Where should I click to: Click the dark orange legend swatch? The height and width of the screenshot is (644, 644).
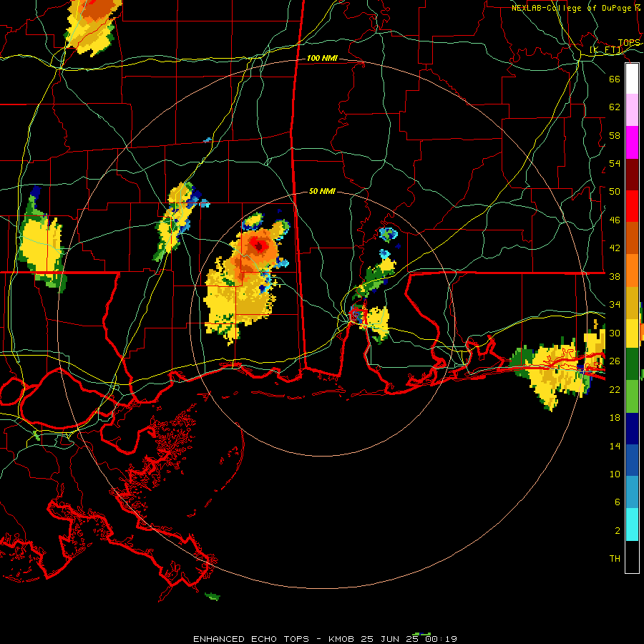coord(632,238)
